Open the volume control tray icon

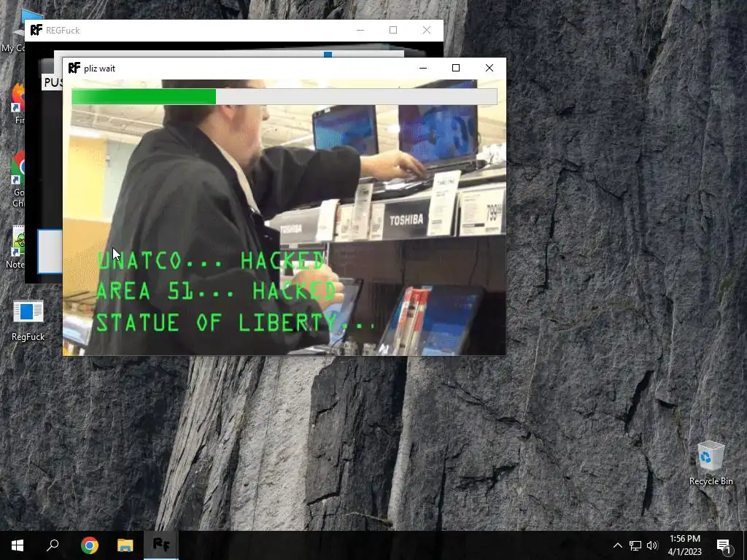(652, 545)
